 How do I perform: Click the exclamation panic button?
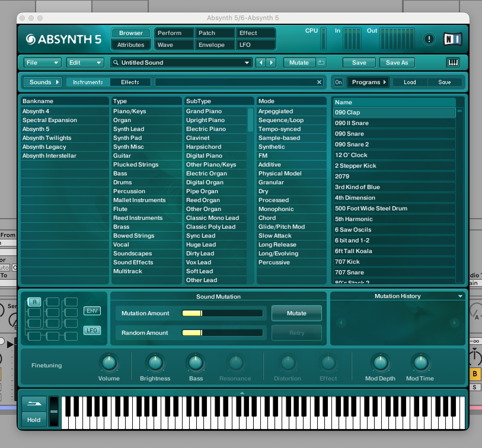point(429,39)
